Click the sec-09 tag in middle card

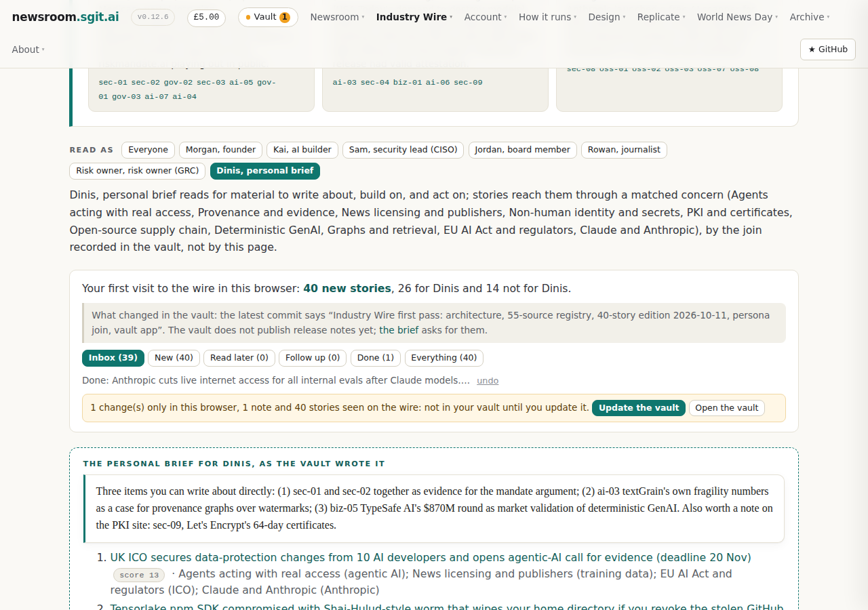(x=468, y=83)
